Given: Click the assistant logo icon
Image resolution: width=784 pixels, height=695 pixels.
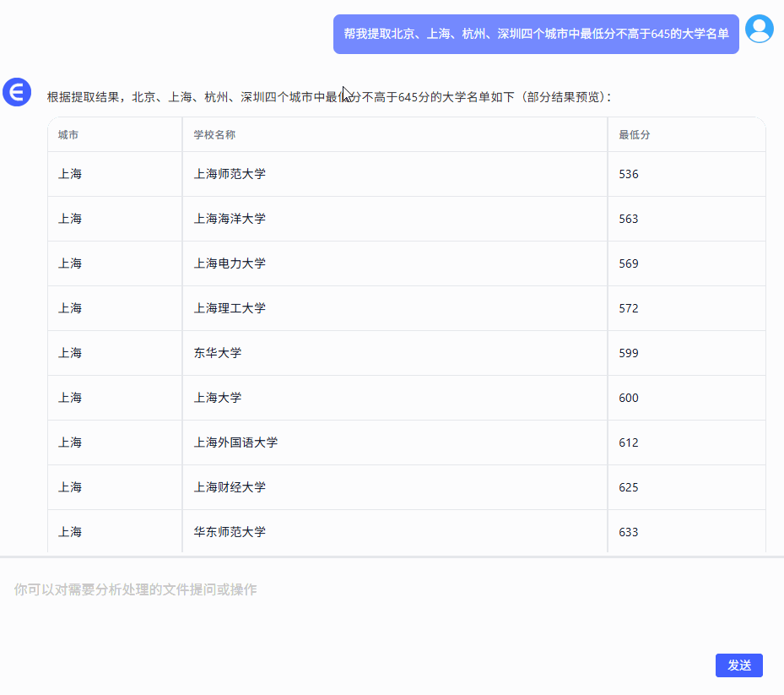Looking at the screenshot, I should tap(17, 92).
